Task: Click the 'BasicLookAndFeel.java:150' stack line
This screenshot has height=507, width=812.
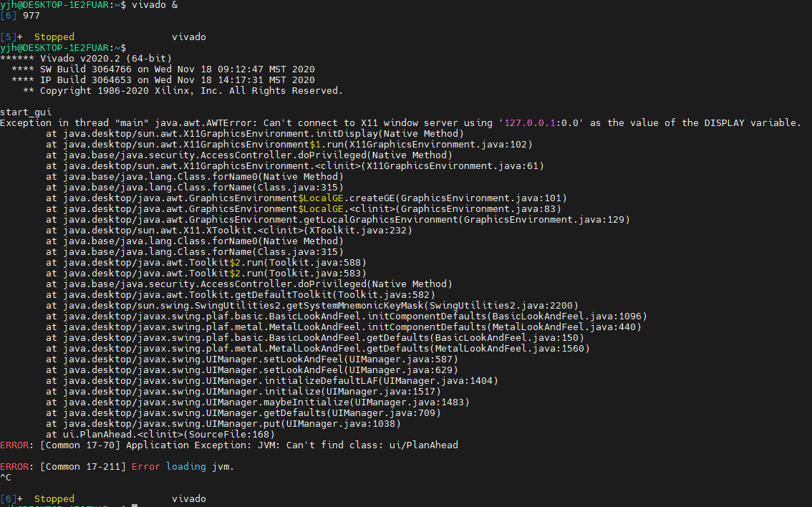Action: click(x=315, y=338)
